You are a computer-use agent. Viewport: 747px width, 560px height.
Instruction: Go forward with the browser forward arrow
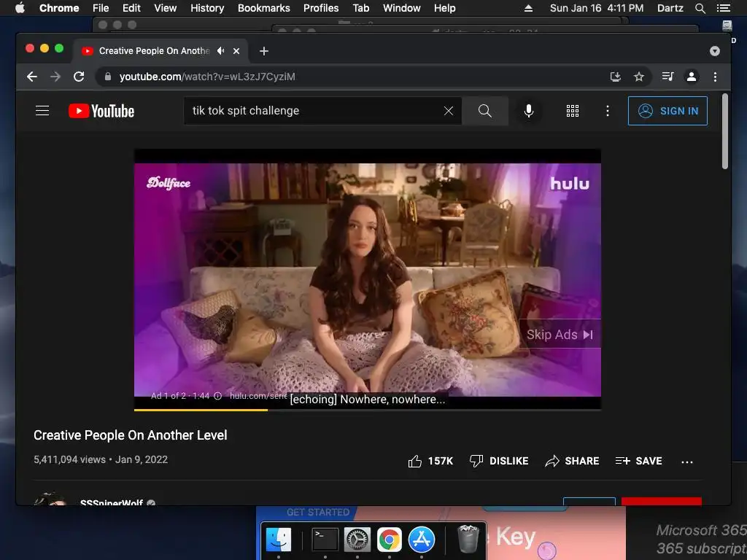pos(55,77)
